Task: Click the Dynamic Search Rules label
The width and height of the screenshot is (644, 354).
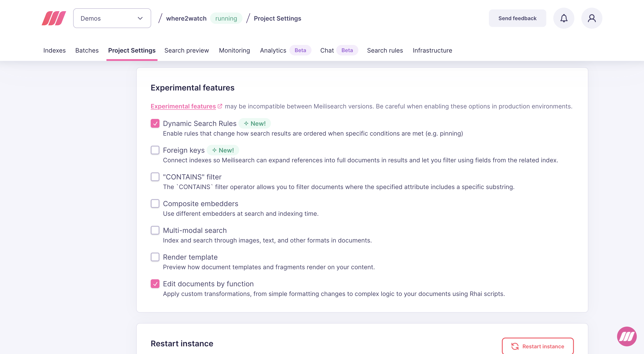Action: (200, 124)
